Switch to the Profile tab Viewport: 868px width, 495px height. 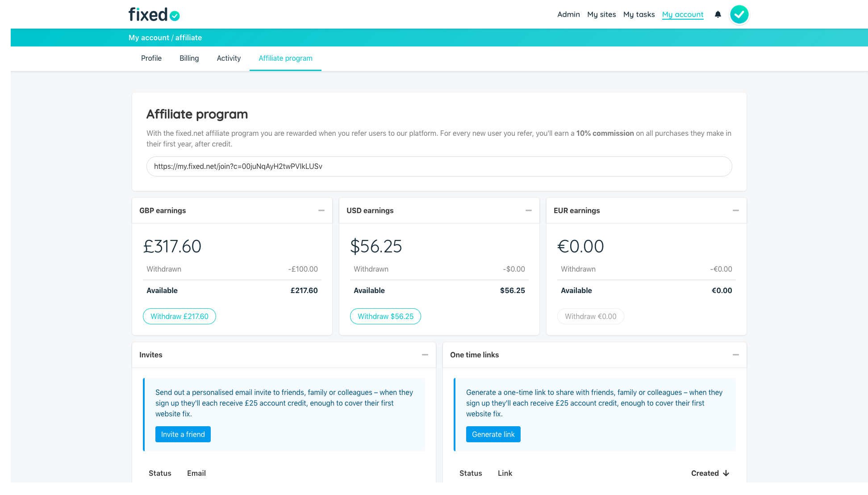tap(151, 58)
